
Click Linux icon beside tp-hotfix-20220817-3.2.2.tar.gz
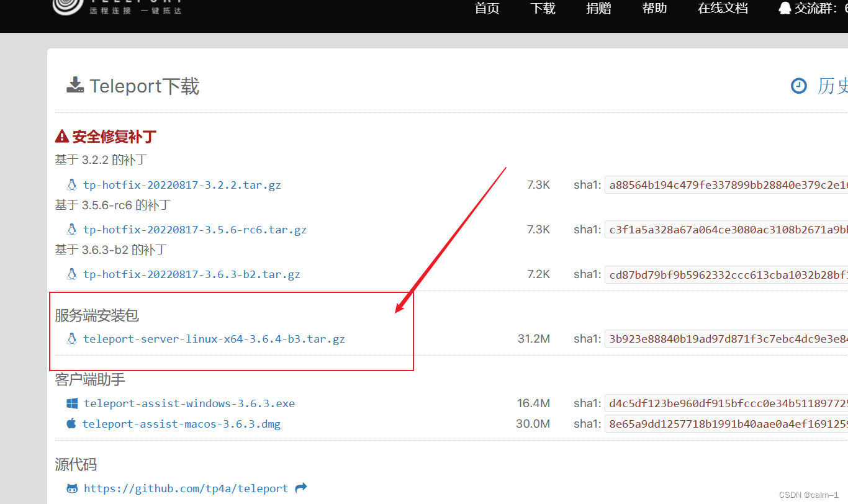pyautogui.click(x=71, y=184)
